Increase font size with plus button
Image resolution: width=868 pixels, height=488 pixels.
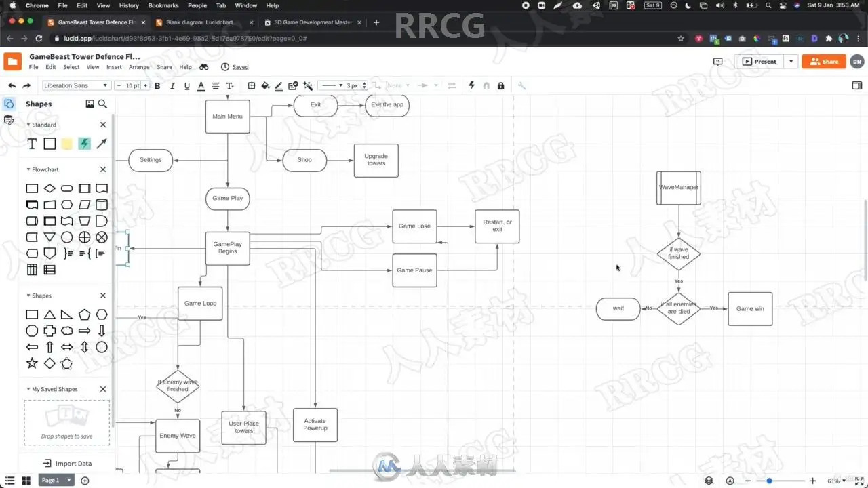pos(145,85)
